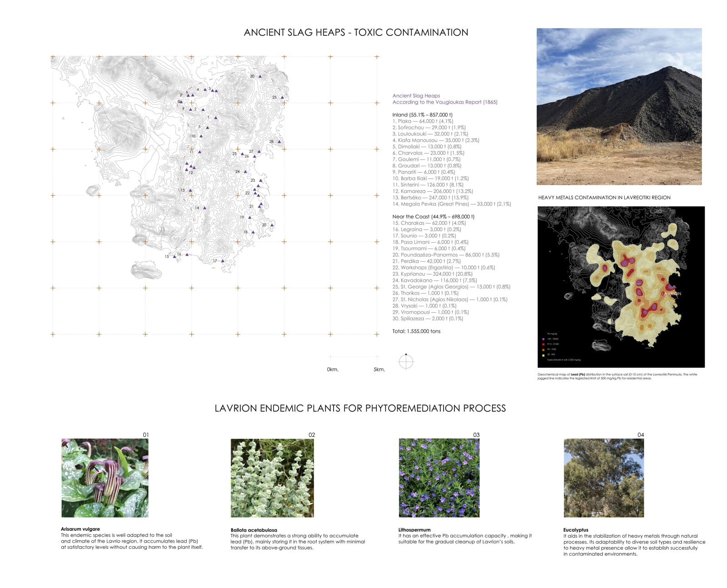Click the triangle marker numbered 28
The image size is (727, 588).
tap(279, 142)
